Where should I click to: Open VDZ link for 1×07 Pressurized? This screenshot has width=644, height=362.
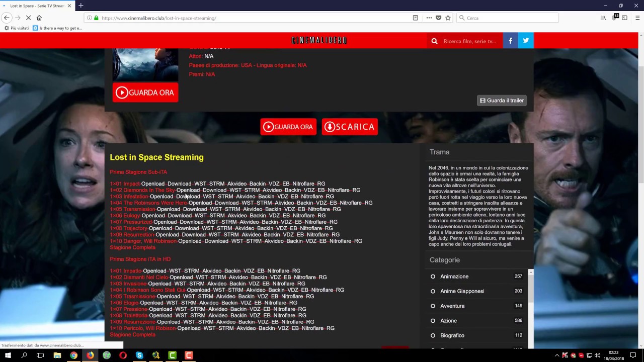tap(286, 222)
